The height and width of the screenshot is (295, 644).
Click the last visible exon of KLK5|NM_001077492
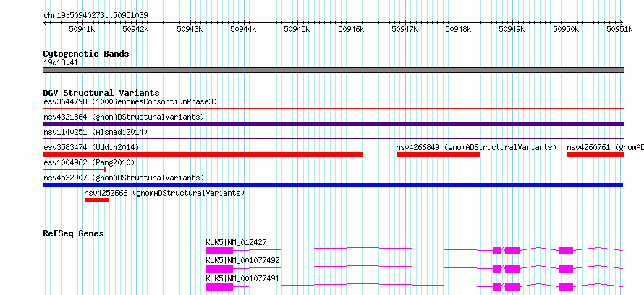(x=566, y=269)
